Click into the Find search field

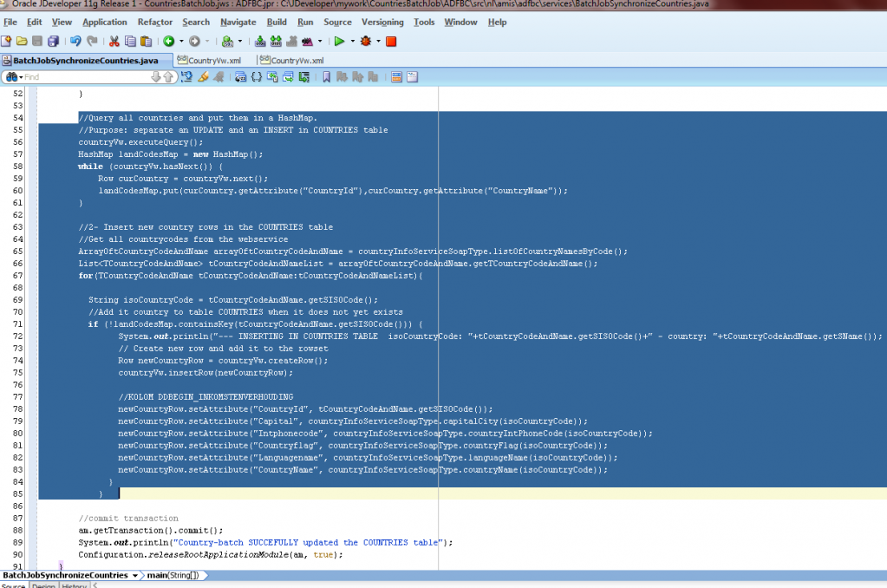tap(82, 77)
